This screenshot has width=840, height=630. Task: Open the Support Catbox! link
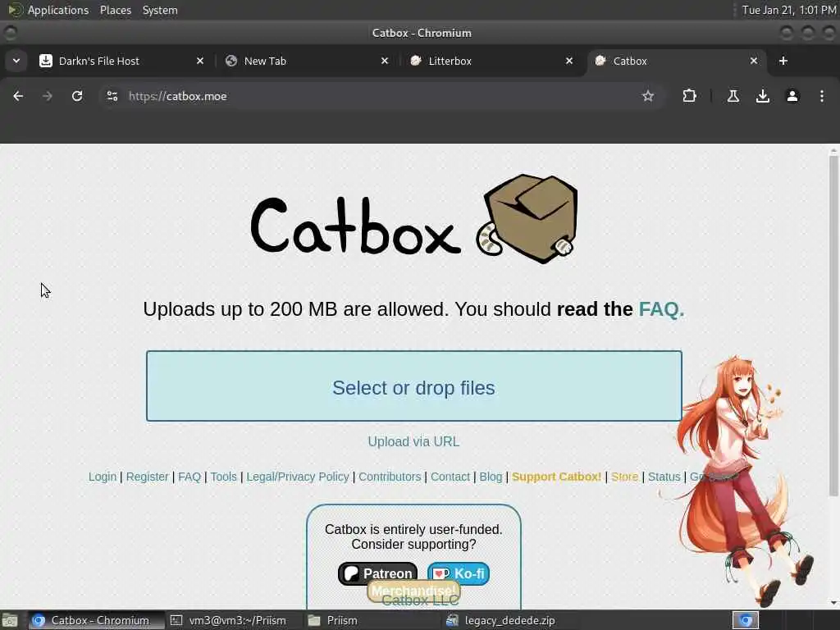[x=557, y=477]
